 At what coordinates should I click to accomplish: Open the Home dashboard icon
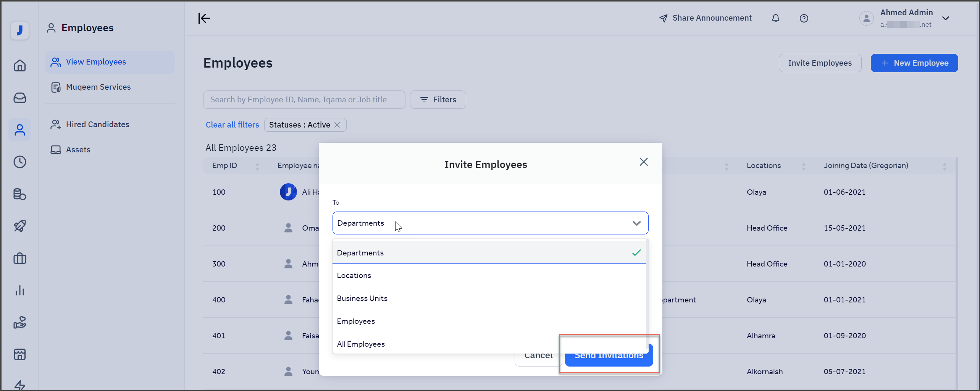click(x=20, y=66)
